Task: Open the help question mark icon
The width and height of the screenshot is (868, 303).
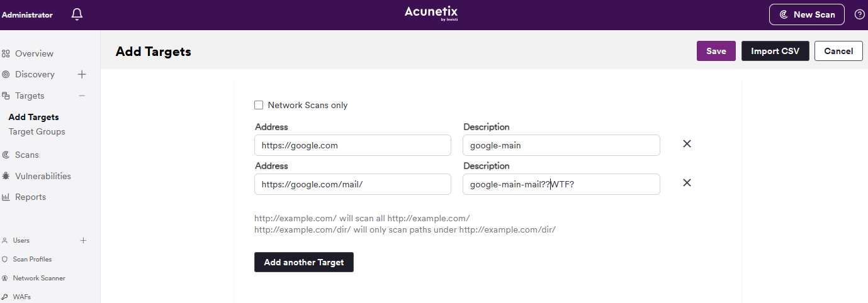Action: [859, 14]
